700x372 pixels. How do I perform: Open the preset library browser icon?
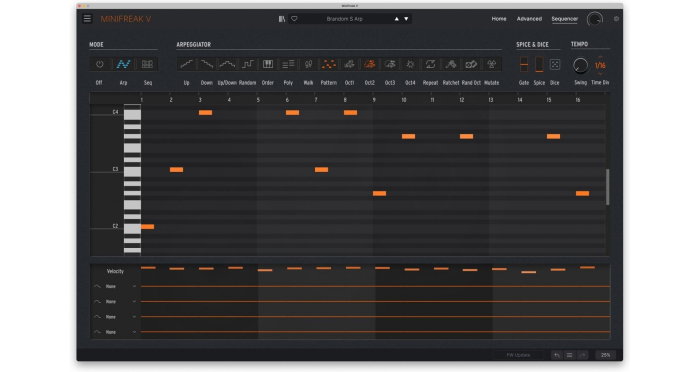point(282,19)
